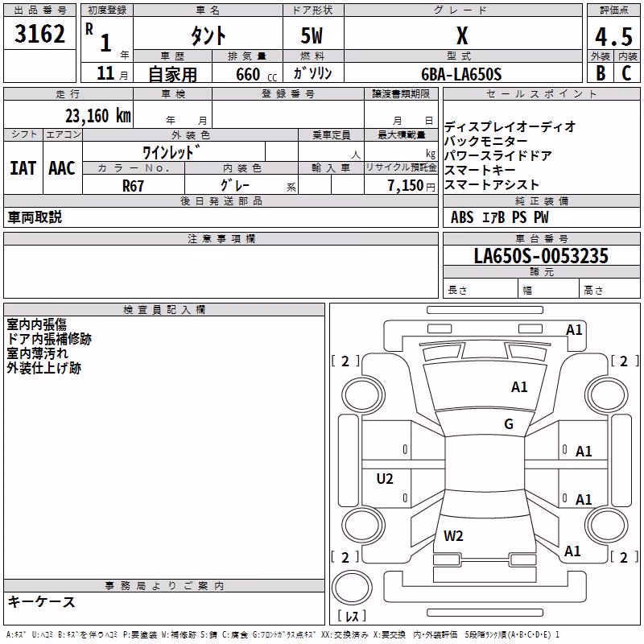Click sales point ディスプレイオーディオ
644x644 pixels.
pos(510,126)
